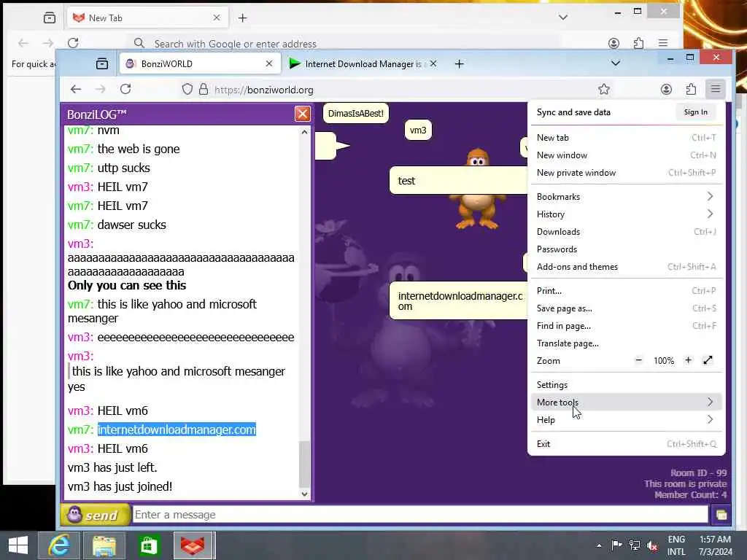The height and width of the screenshot is (560, 747).
Task: Choose Translate page
Action: click(627, 343)
